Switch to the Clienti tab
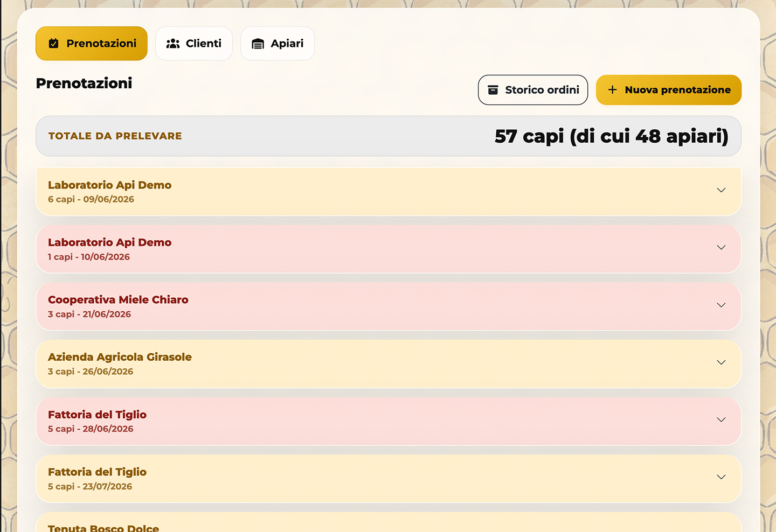Screen dimensions: 776x532 pos(194,44)
